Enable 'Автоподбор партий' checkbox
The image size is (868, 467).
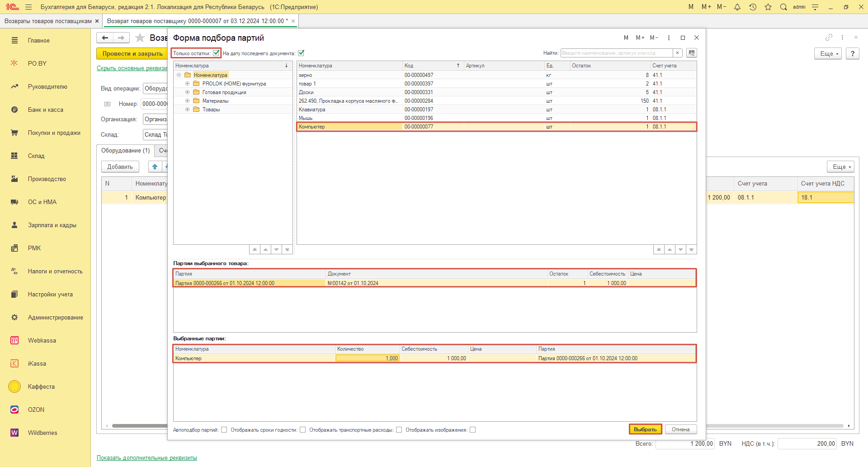click(224, 430)
